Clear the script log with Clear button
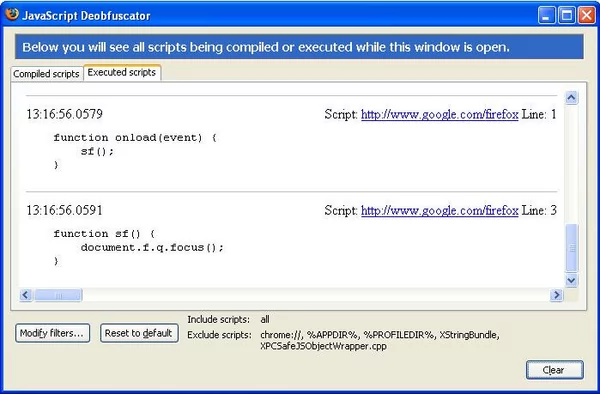 (x=554, y=370)
